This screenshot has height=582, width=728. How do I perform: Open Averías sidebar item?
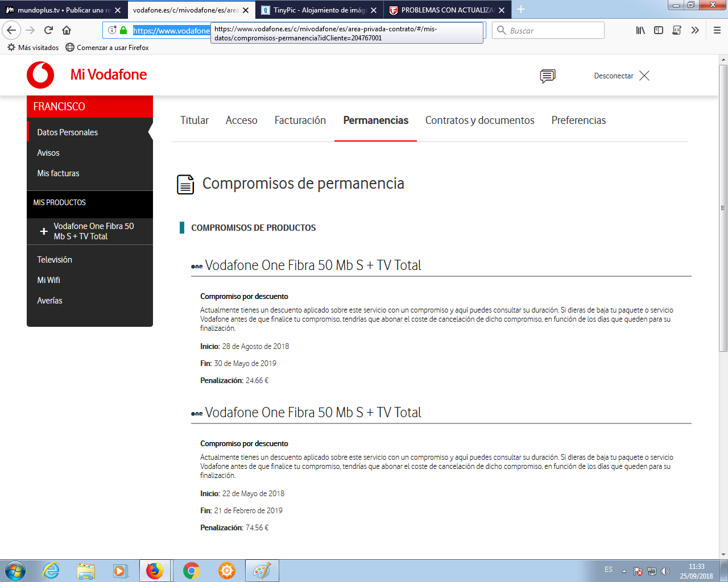coord(49,301)
